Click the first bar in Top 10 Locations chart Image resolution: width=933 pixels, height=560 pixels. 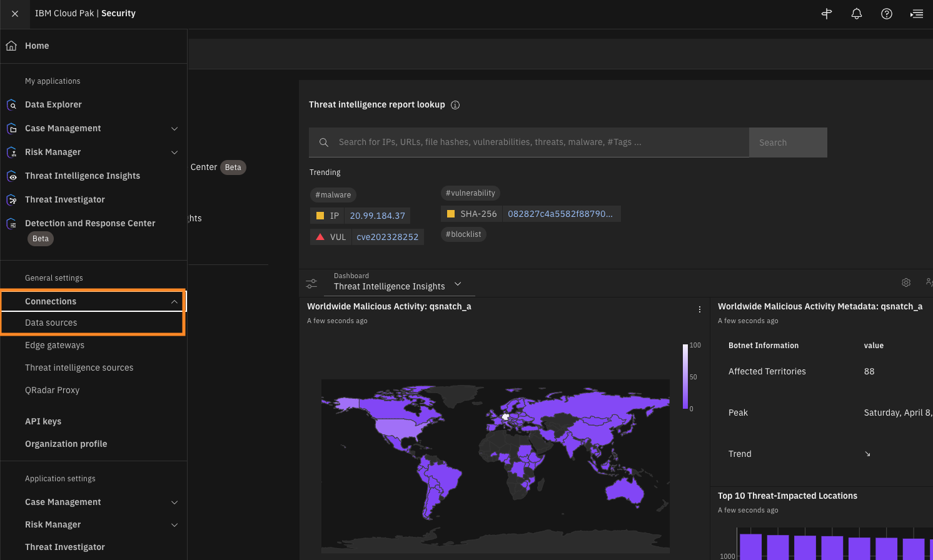pos(751,547)
